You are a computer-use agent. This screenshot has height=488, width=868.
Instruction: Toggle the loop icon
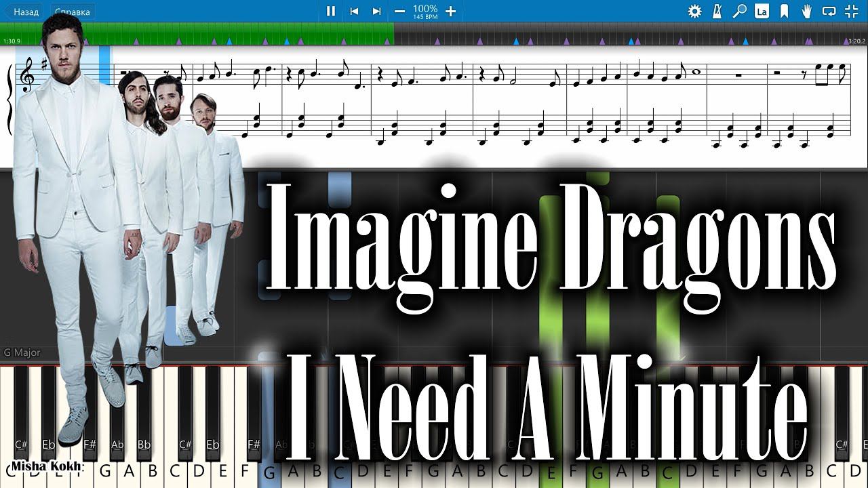click(x=829, y=11)
